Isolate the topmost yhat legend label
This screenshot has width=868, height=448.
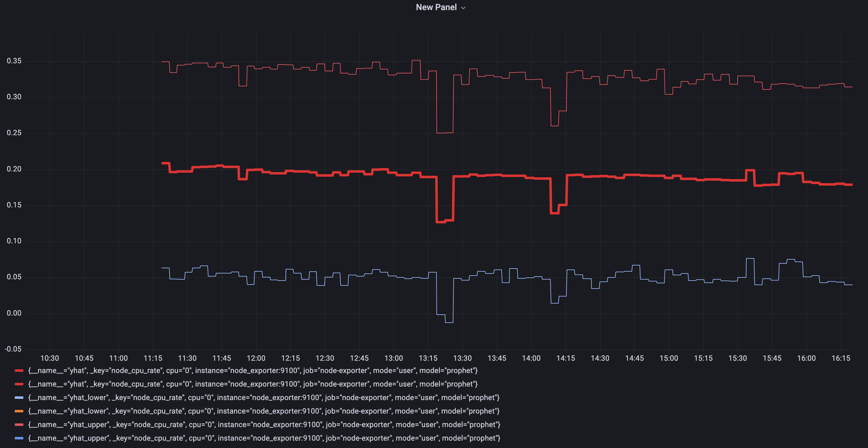pyautogui.click(x=253, y=371)
